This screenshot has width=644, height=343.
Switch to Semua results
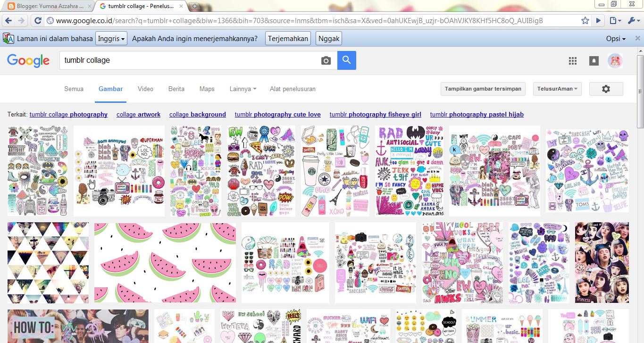[74, 89]
